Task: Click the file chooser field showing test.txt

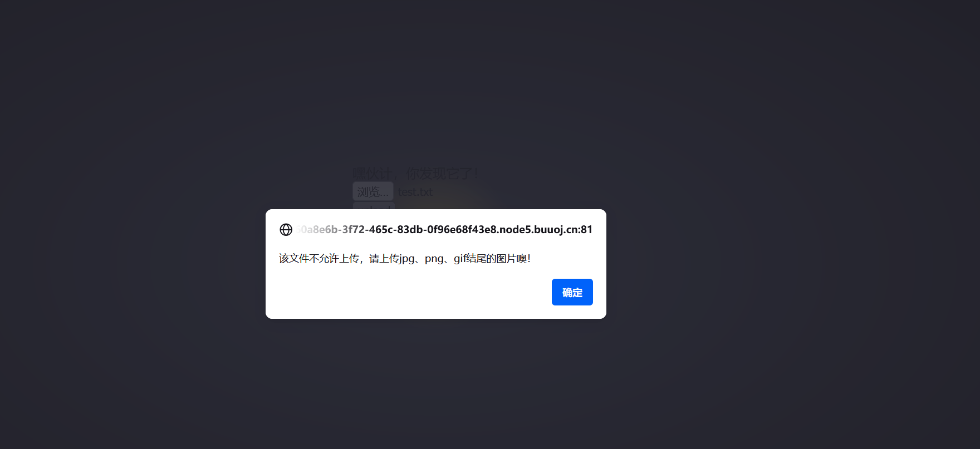Action: click(x=393, y=191)
